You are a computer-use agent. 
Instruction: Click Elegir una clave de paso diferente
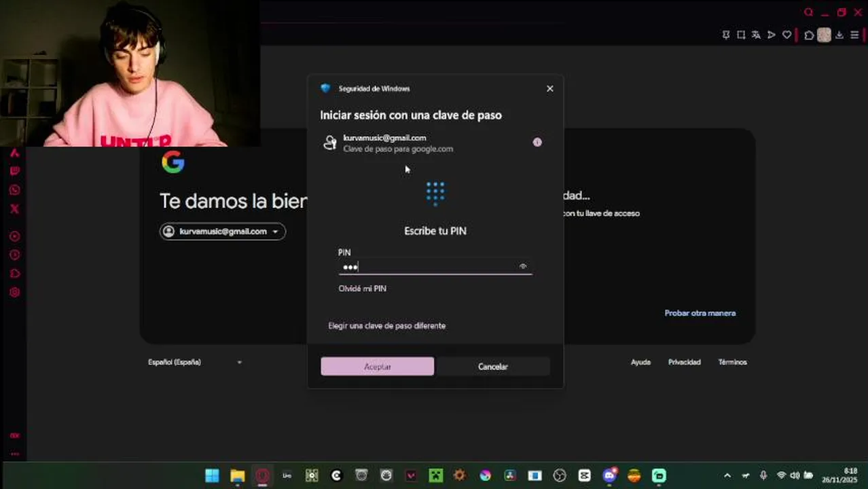tap(387, 326)
